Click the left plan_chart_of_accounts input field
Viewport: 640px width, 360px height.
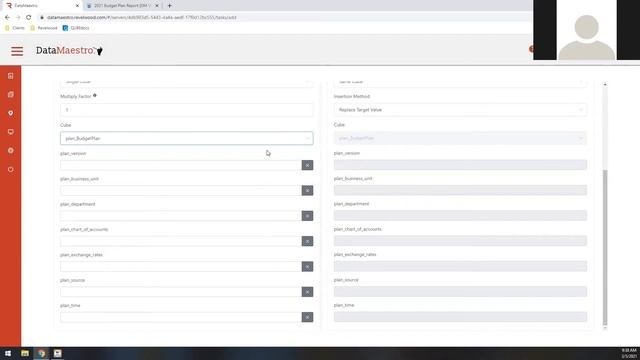[x=181, y=241]
